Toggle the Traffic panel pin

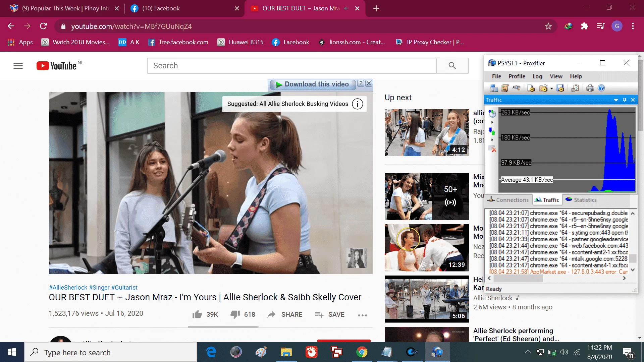(x=625, y=100)
